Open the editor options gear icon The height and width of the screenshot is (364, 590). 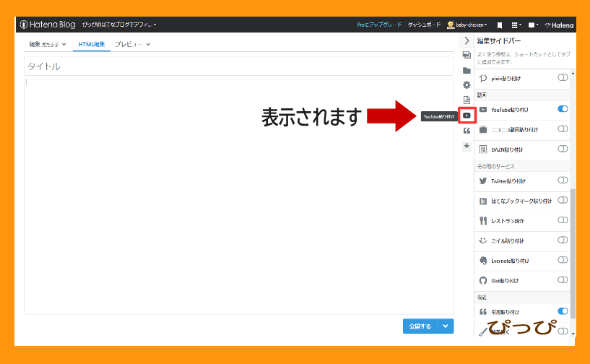coord(467,85)
